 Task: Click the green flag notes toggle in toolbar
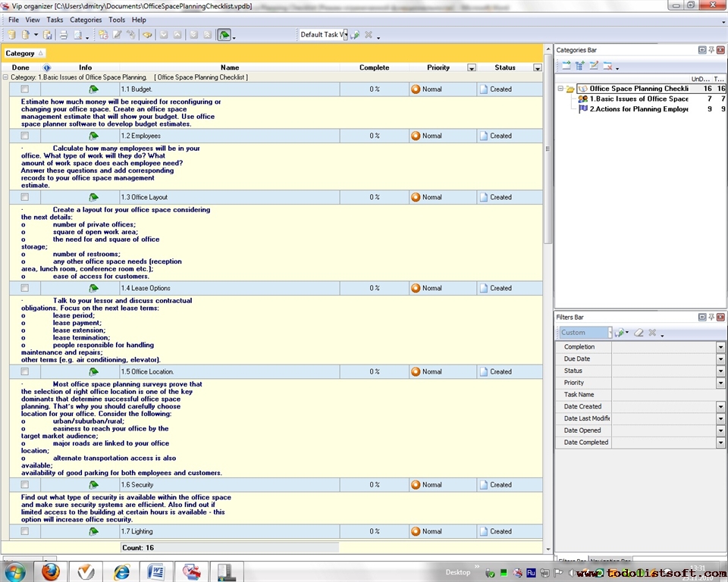click(x=224, y=35)
